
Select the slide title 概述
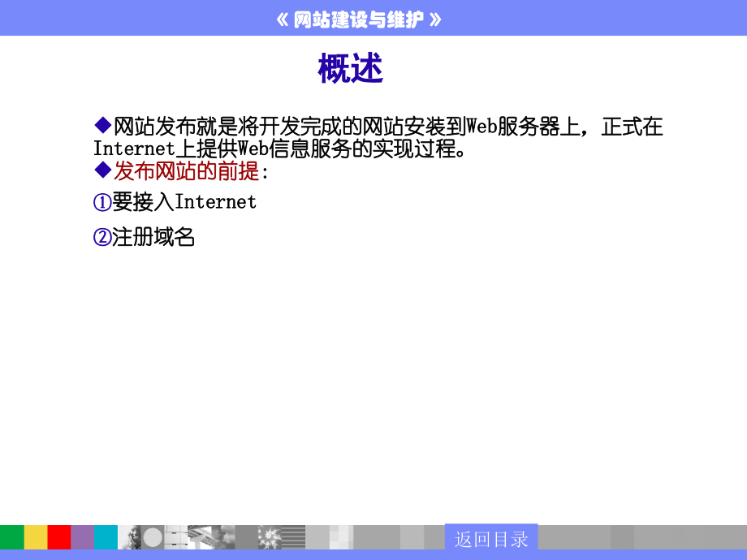pos(350,68)
